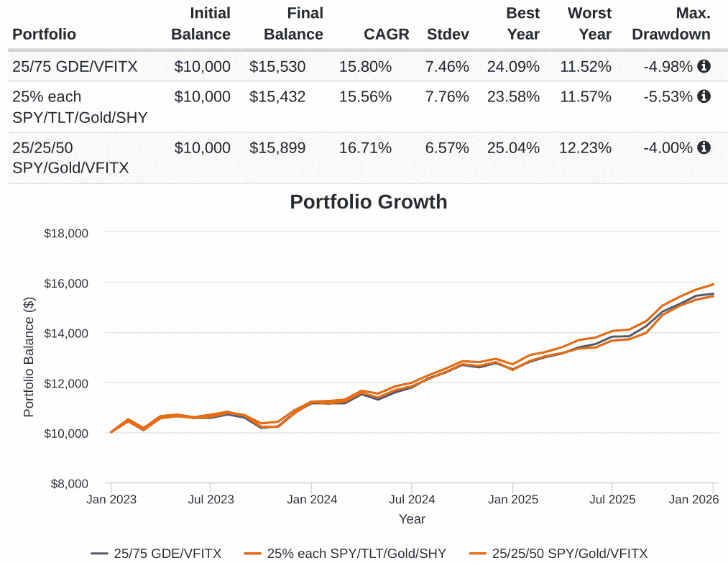Click the Portfolio column header
Screen dimensions: 728x563
[44, 34]
